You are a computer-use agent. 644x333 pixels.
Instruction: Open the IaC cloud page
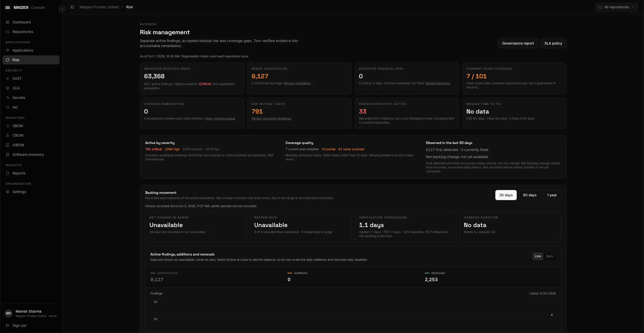pos(31,107)
